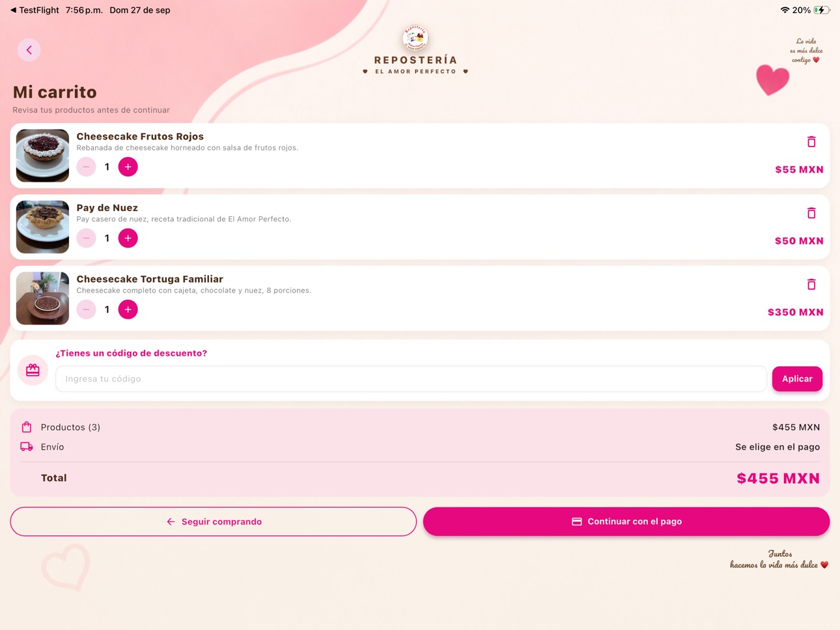Tap the shopping bag Productos icon

pos(27,427)
